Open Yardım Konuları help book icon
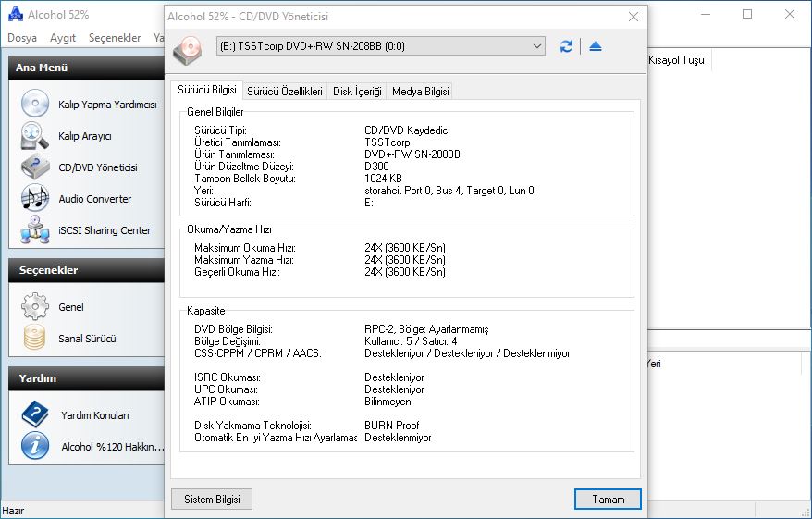812x519 pixels. point(35,414)
